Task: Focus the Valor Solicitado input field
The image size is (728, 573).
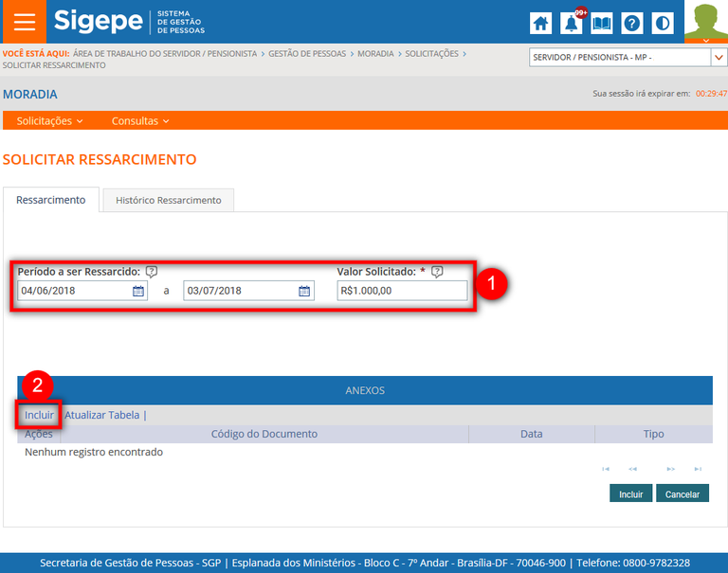Action: tap(402, 291)
